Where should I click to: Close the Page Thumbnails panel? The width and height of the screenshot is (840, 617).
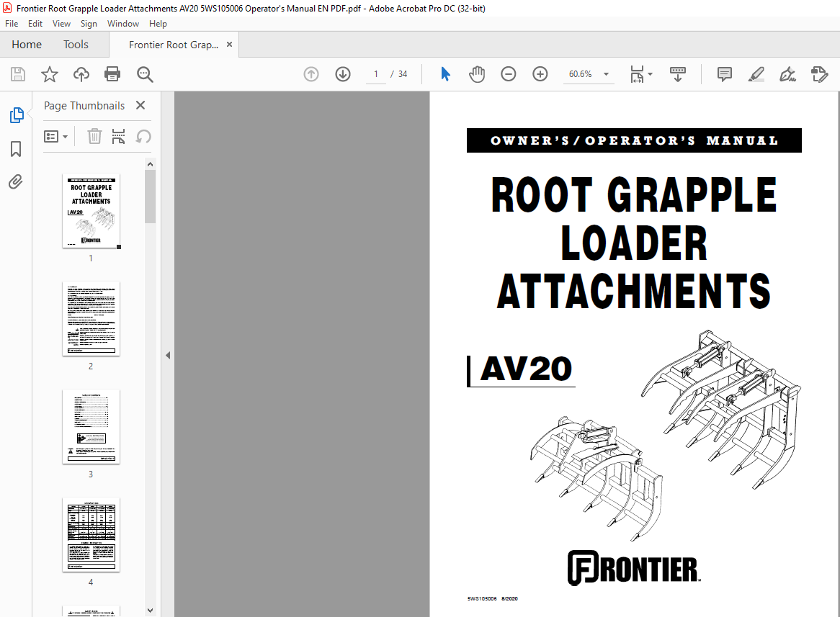140,105
